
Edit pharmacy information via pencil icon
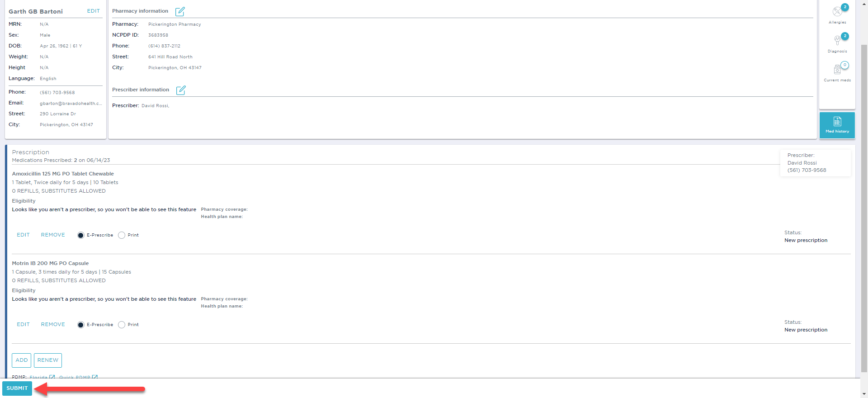(x=180, y=11)
